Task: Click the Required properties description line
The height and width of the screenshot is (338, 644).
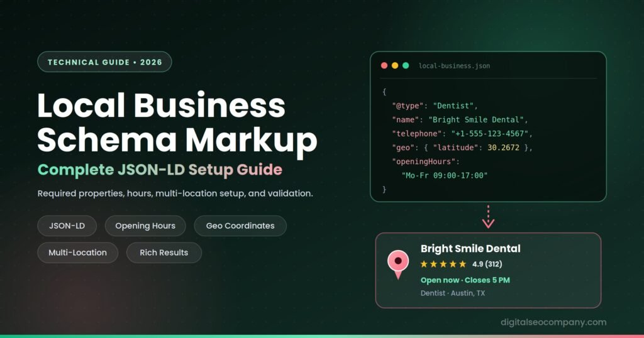Action: pyautogui.click(x=175, y=194)
